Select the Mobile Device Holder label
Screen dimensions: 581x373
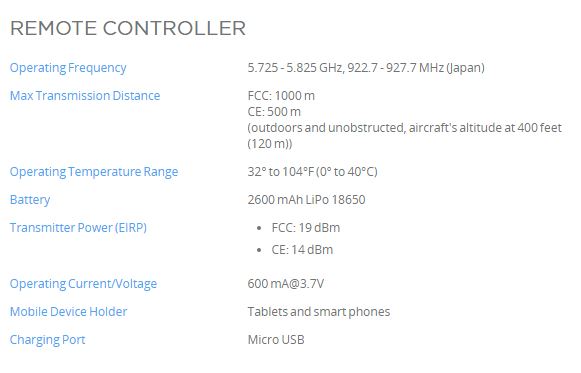(x=69, y=312)
